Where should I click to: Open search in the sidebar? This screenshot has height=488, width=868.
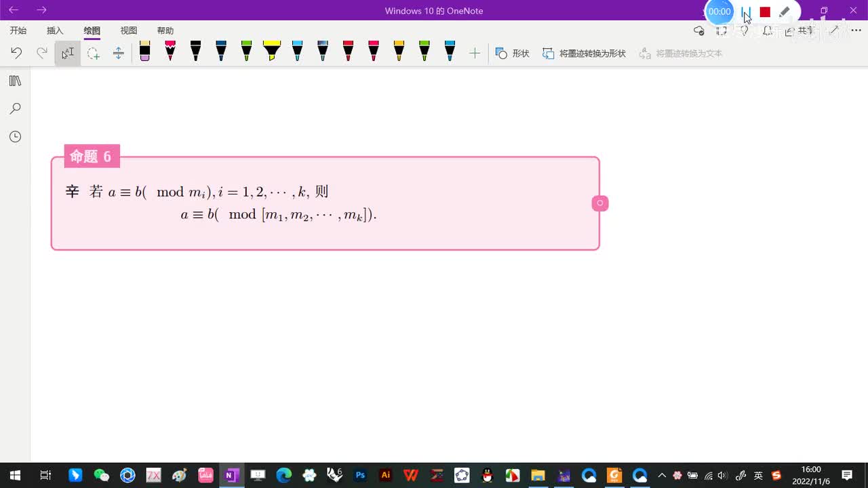(x=15, y=108)
